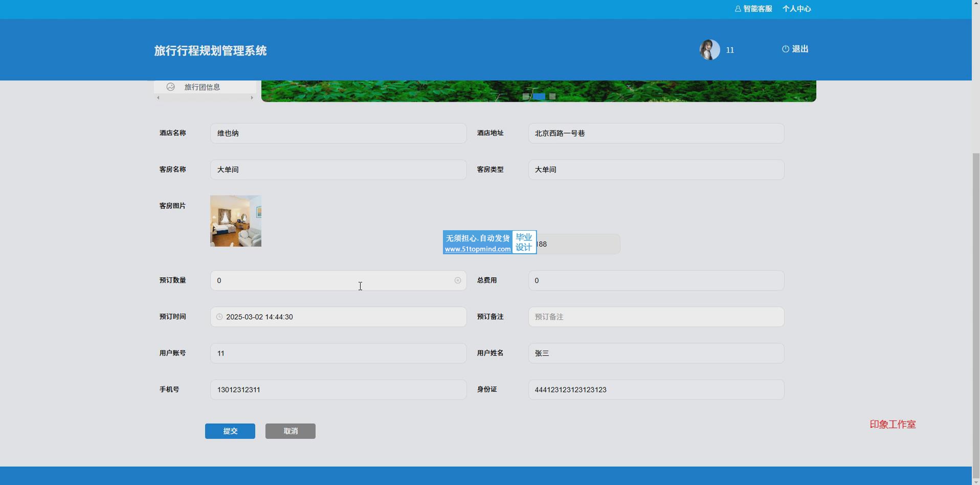Open the 旅行团信息 menu item
The height and width of the screenshot is (485, 980).
tap(202, 87)
